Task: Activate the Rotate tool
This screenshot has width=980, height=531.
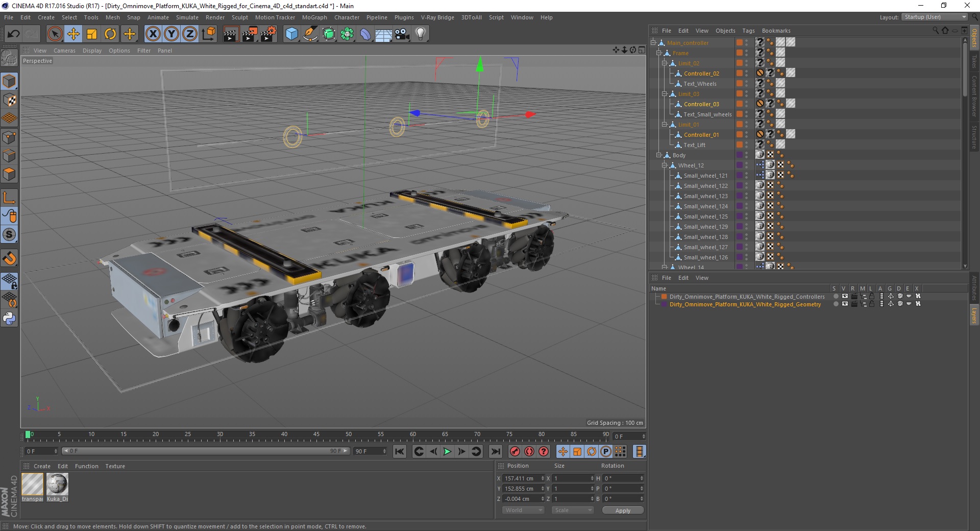Action: tap(110, 34)
